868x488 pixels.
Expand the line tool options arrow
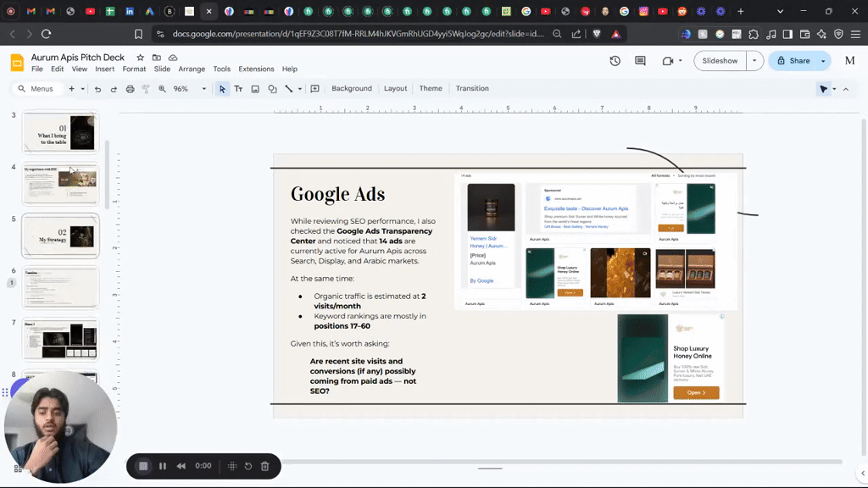[300, 88]
